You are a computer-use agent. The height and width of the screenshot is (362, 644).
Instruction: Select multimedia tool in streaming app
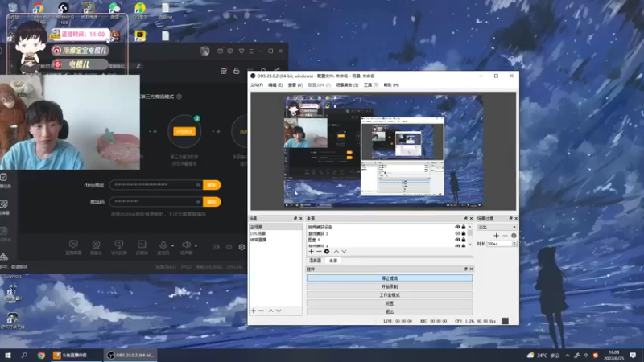tap(142, 247)
